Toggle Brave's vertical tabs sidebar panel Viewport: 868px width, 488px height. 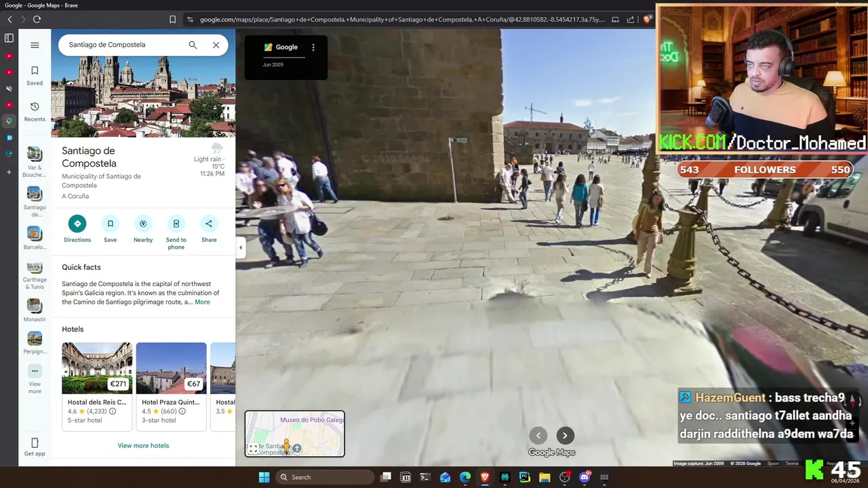click(x=9, y=39)
